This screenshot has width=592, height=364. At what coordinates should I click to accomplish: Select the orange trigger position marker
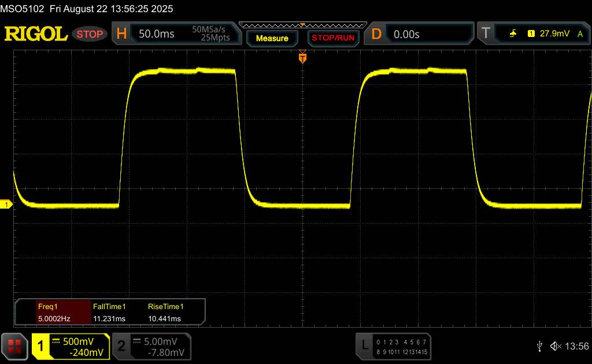coord(302,58)
